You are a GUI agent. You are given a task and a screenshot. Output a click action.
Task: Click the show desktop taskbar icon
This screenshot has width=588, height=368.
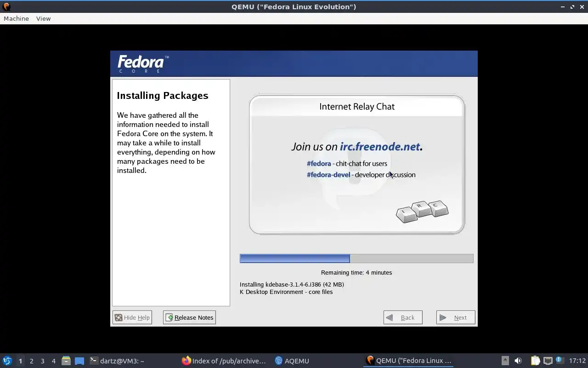pyautogui.click(x=79, y=361)
